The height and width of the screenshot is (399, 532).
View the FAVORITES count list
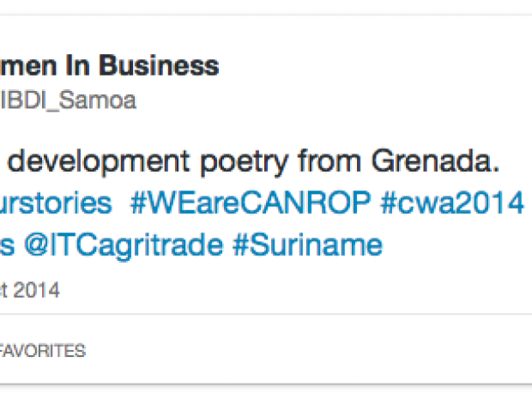[42, 350]
